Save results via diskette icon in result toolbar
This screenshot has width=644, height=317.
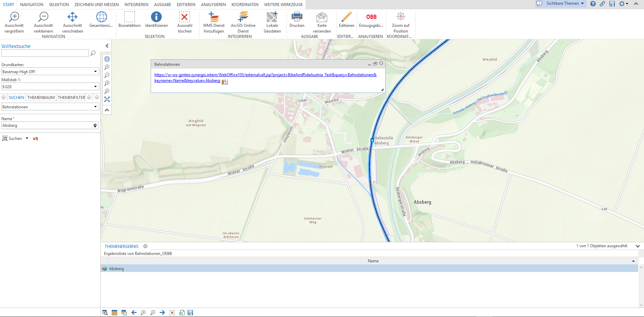[x=190, y=312]
